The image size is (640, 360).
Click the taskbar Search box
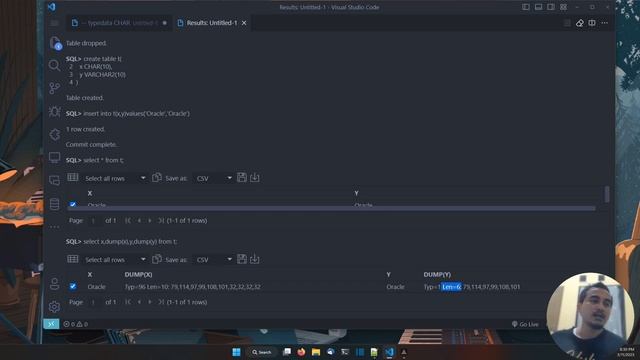tap(262, 352)
